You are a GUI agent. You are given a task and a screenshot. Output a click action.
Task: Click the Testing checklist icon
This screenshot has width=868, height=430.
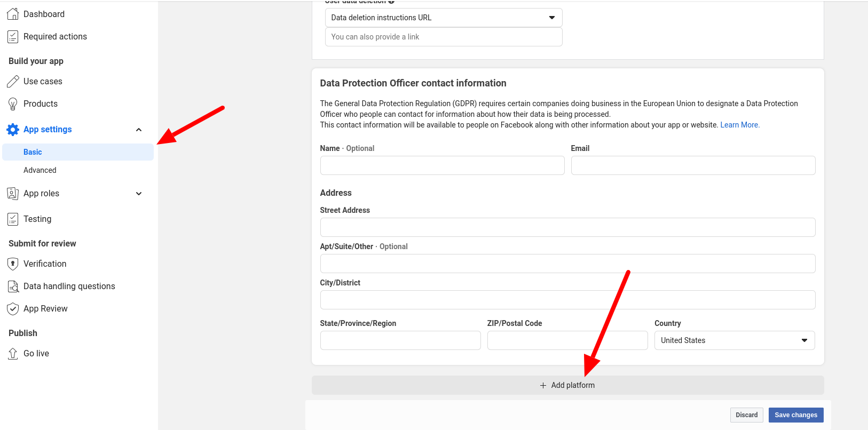tap(13, 219)
